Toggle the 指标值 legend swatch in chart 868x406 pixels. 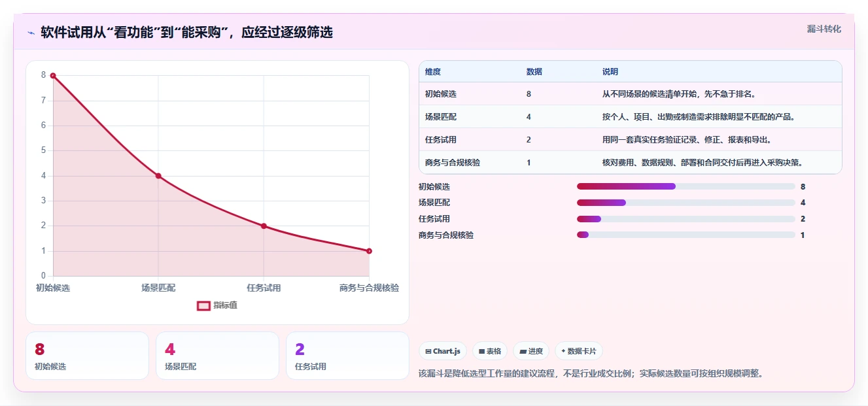point(204,305)
